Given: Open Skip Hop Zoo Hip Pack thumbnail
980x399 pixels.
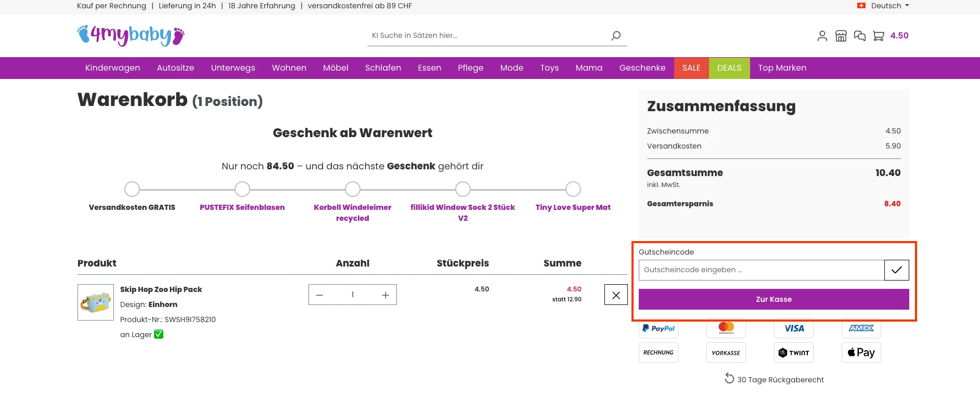Looking at the screenshot, I should tap(96, 302).
